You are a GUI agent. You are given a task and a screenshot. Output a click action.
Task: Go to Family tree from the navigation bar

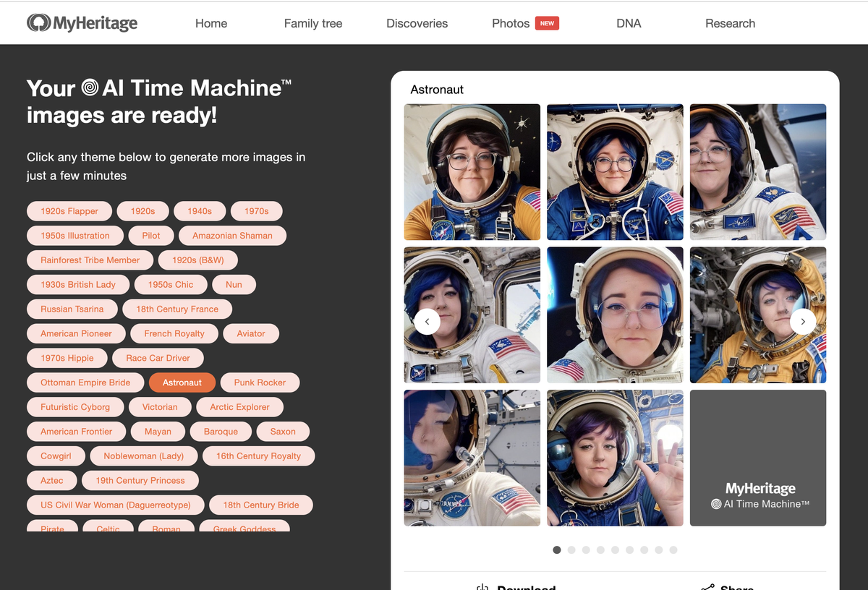coord(312,22)
